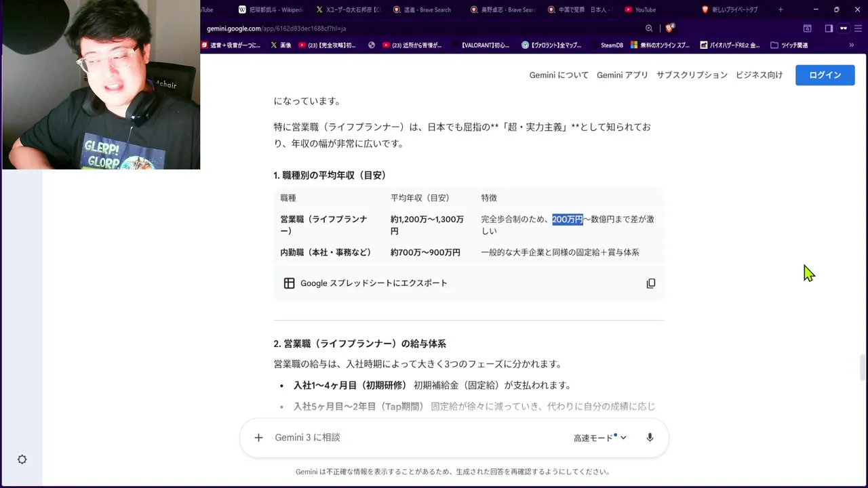Open 近所から苦情が YouTube bookmark
The image size is (868, 488).
pos(412,45)
